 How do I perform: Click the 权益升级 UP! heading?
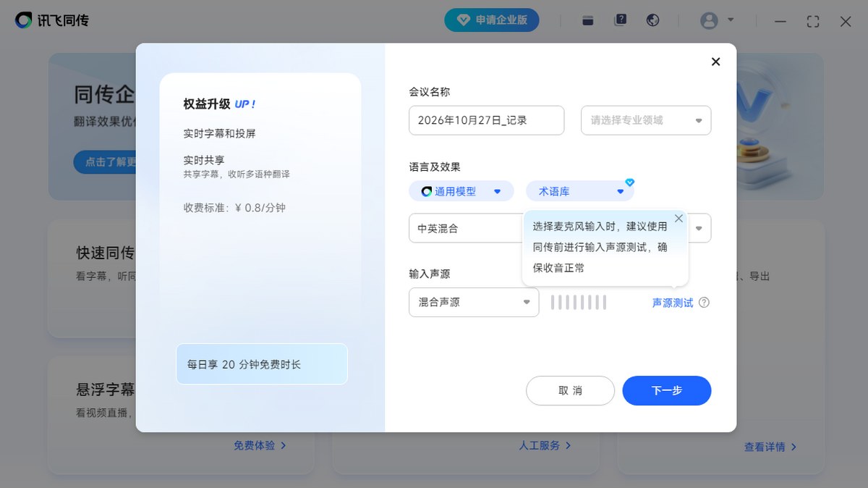[x=220, y=104]
